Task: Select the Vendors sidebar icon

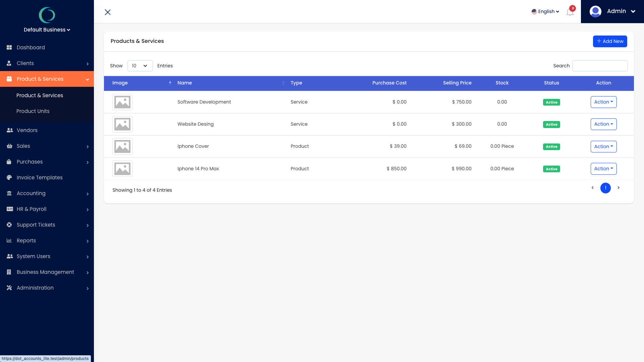Action: tap(9, 130)
